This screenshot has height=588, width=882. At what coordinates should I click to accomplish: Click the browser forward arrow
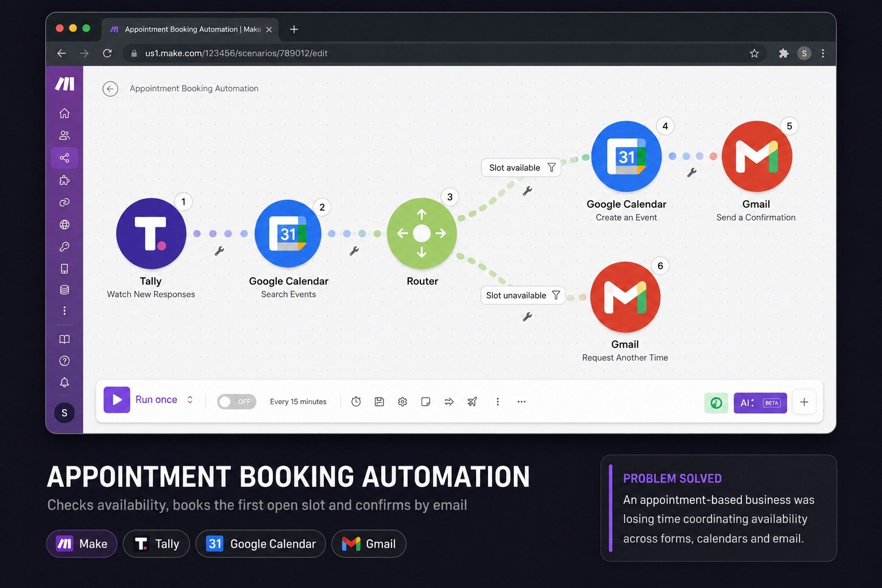(x=84, y=53)
